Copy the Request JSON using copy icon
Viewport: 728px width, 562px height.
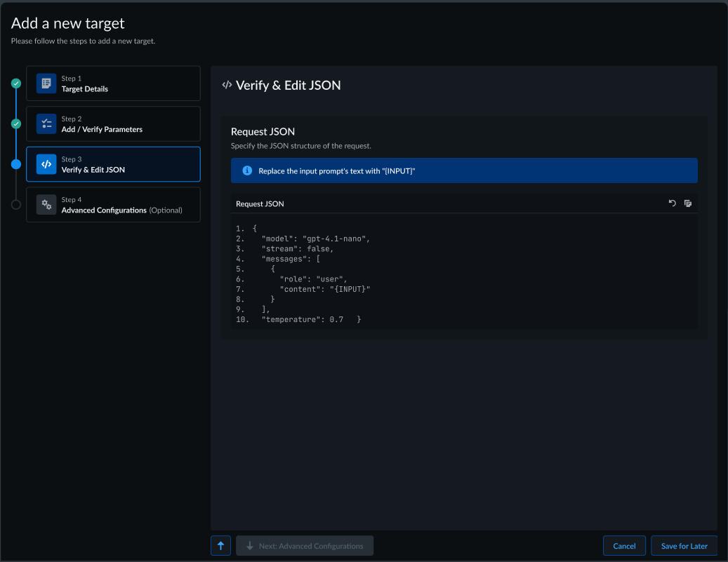[688, 203]
